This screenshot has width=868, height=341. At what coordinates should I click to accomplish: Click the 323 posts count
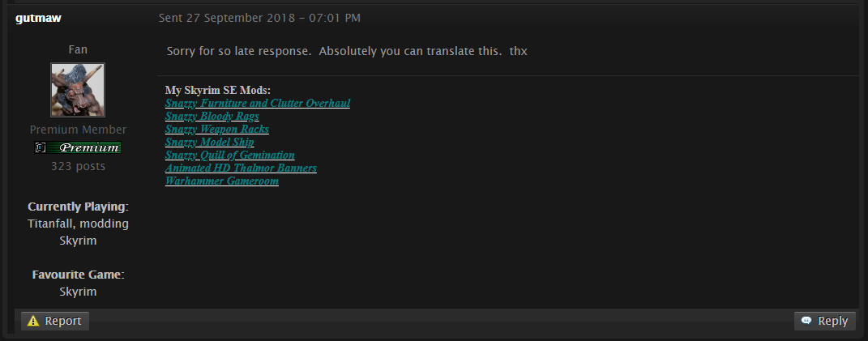pos(78,166)
